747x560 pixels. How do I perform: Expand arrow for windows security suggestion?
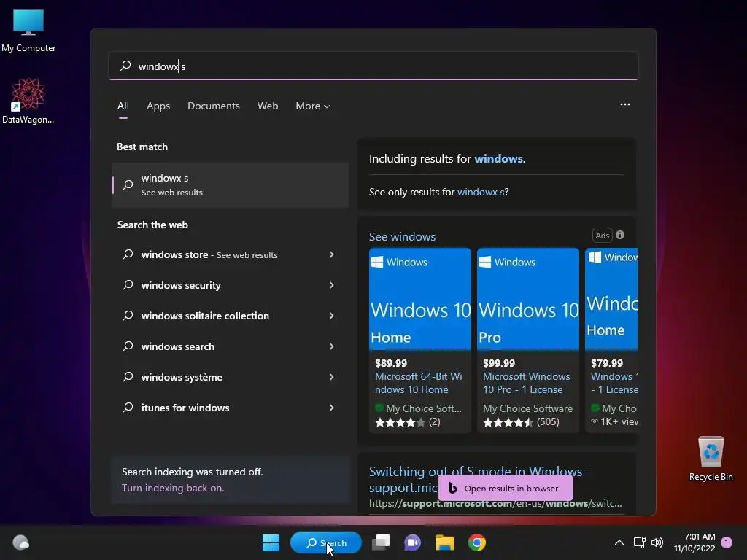pos(331,285)
